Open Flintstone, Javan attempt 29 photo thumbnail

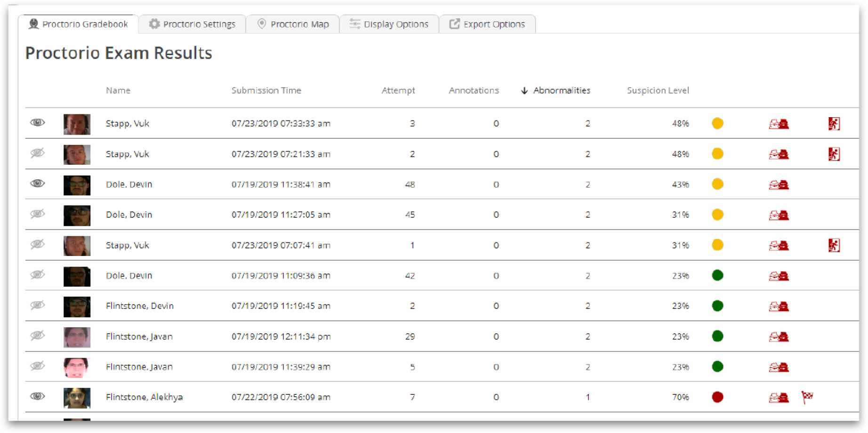click(77, 337)
